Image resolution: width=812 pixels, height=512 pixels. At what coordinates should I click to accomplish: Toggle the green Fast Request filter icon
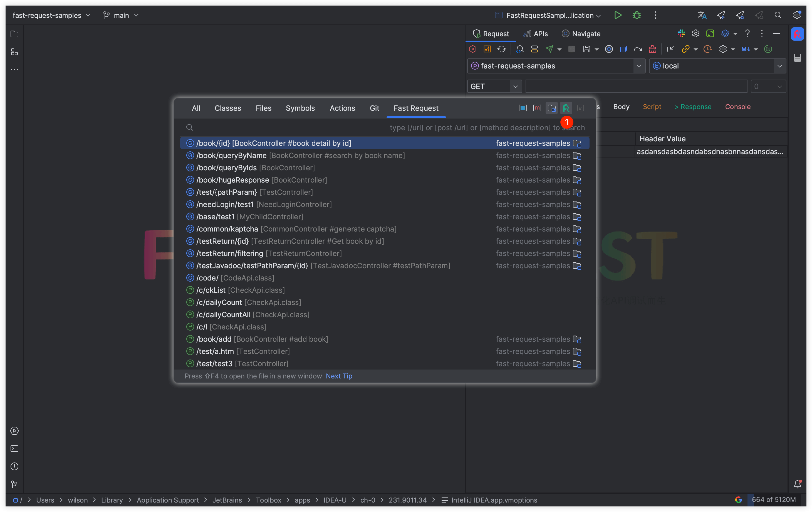click(566, 108)
